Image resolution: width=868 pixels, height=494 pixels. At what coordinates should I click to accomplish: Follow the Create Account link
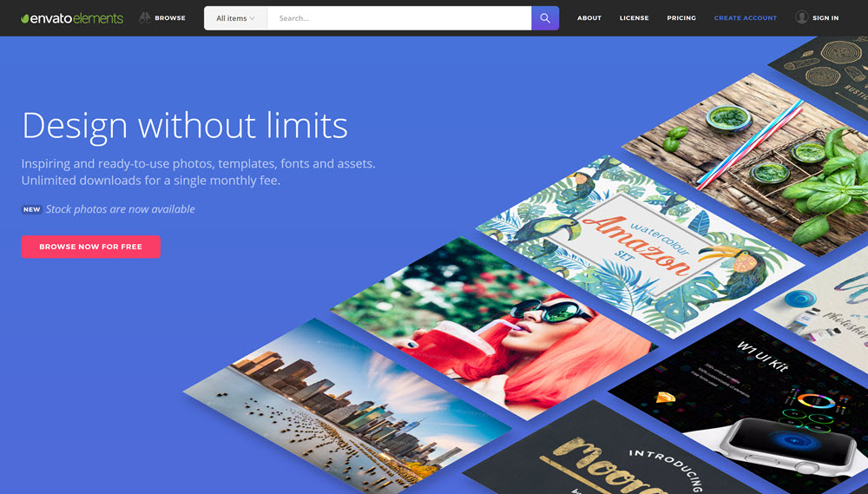[x=746, y=18]
